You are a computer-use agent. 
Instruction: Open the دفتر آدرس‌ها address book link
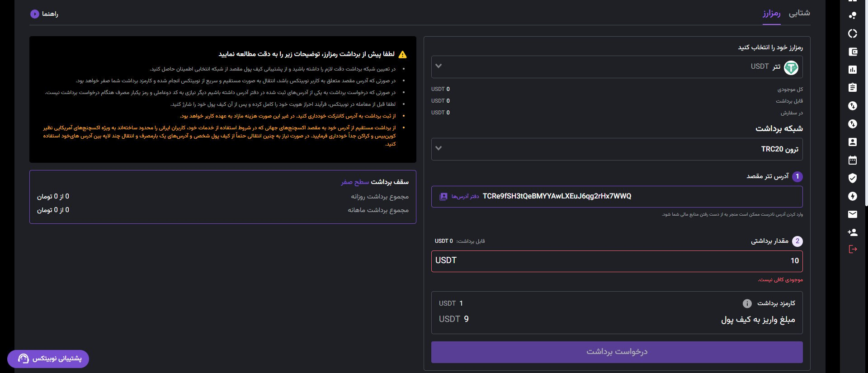coord(465,197)
